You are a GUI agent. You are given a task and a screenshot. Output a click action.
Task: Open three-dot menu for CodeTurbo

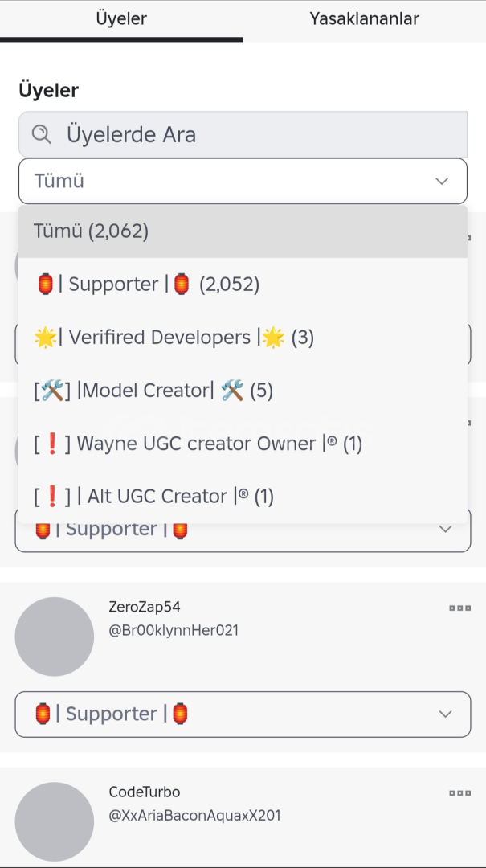click(x=459, y=793)
